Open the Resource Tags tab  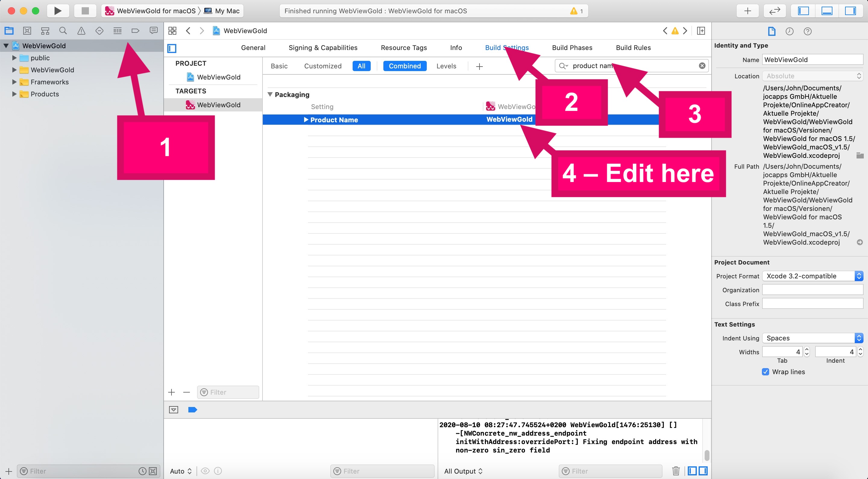[x=404, y=48]
